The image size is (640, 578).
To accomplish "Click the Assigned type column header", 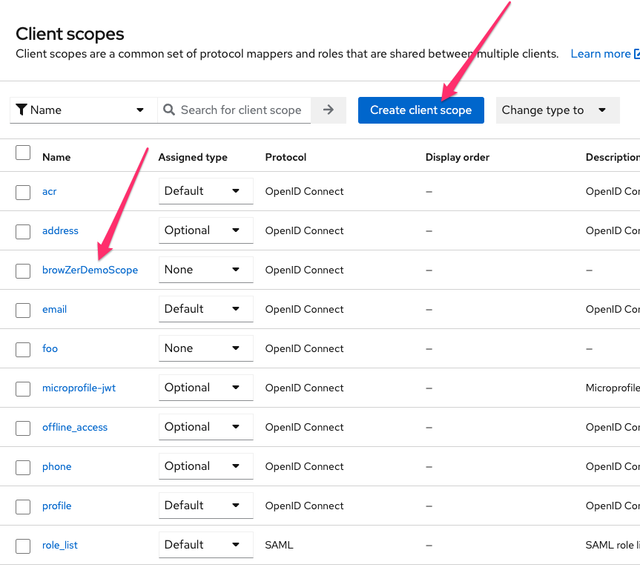I will tap(193, 158).
